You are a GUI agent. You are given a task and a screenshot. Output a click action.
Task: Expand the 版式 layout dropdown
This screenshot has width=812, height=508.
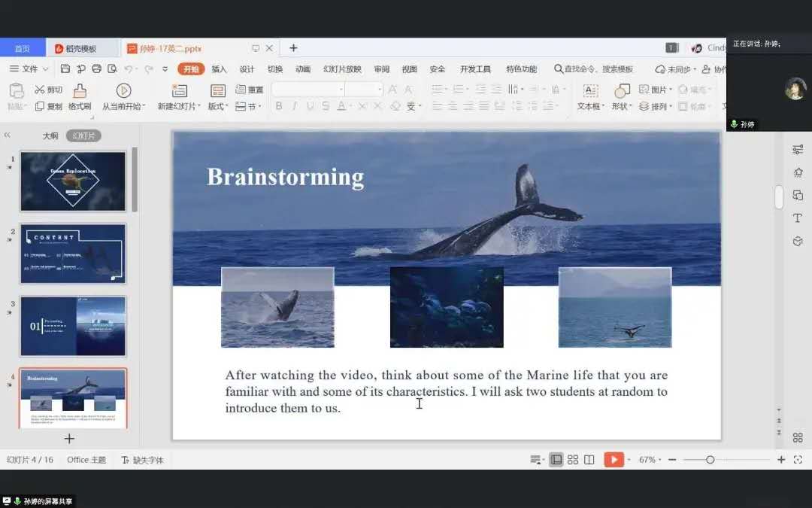point(218,107)
